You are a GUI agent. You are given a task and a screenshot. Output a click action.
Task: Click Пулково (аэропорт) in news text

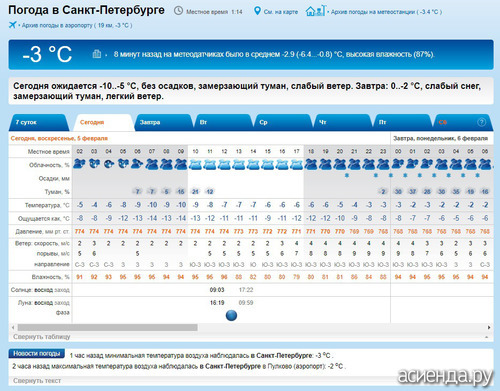pyautogui.click(x=295, y=366)
